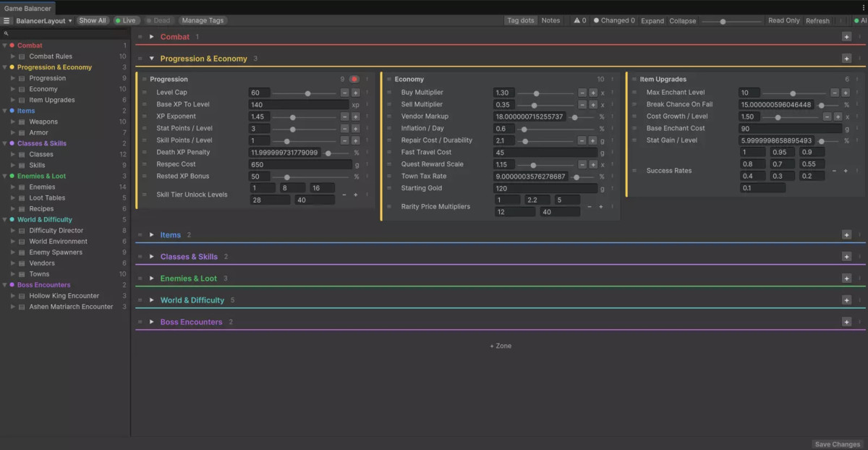Collapse the Progression & Economy zone

152,59
